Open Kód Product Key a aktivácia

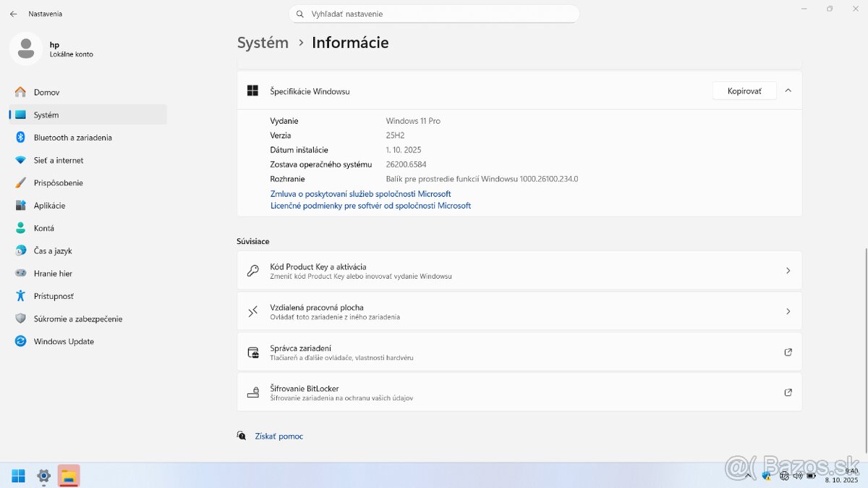[x=519, y=271]
